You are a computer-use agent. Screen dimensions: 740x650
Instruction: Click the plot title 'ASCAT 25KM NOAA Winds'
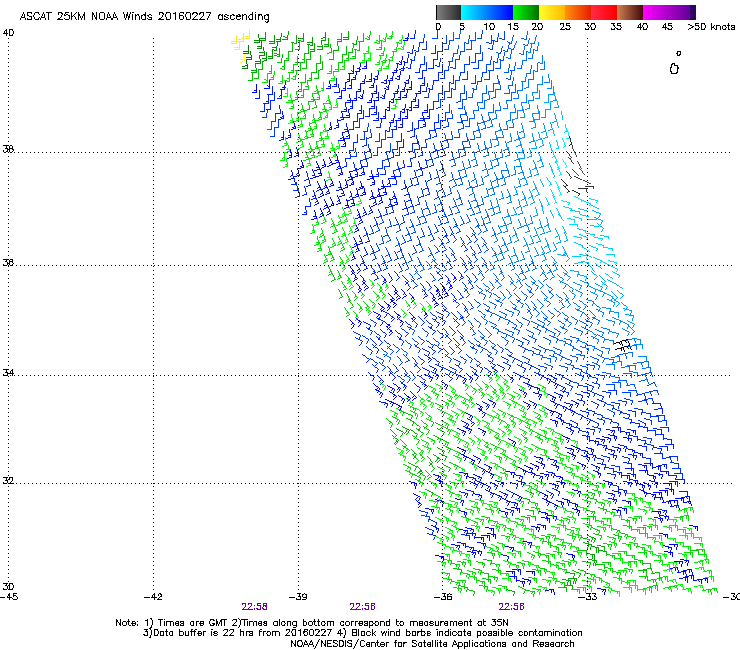86,16
